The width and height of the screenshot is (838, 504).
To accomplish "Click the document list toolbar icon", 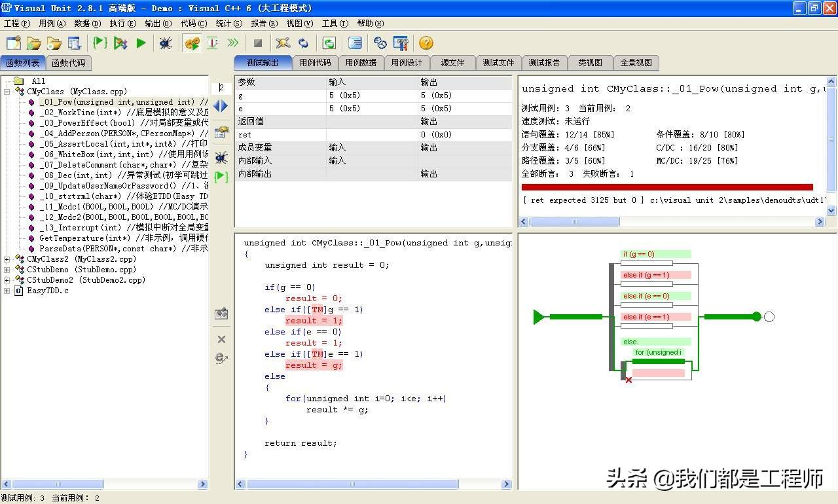I will [x=74, y=43].
